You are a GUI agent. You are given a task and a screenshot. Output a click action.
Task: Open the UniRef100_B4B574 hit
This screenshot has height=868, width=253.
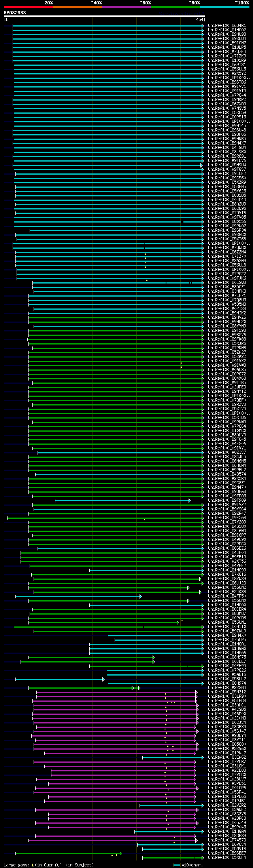point(227,474)
